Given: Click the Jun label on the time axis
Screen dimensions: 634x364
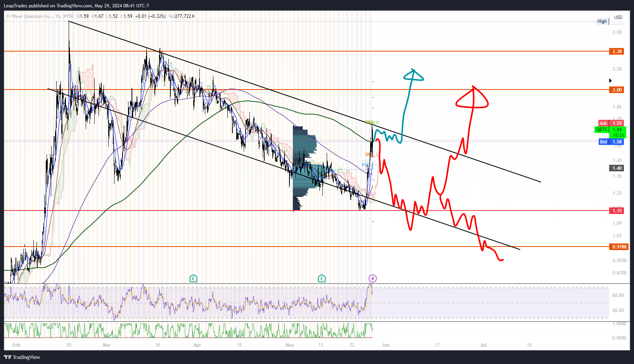Looking at the screenshot, I should click(x=386, y=345).
